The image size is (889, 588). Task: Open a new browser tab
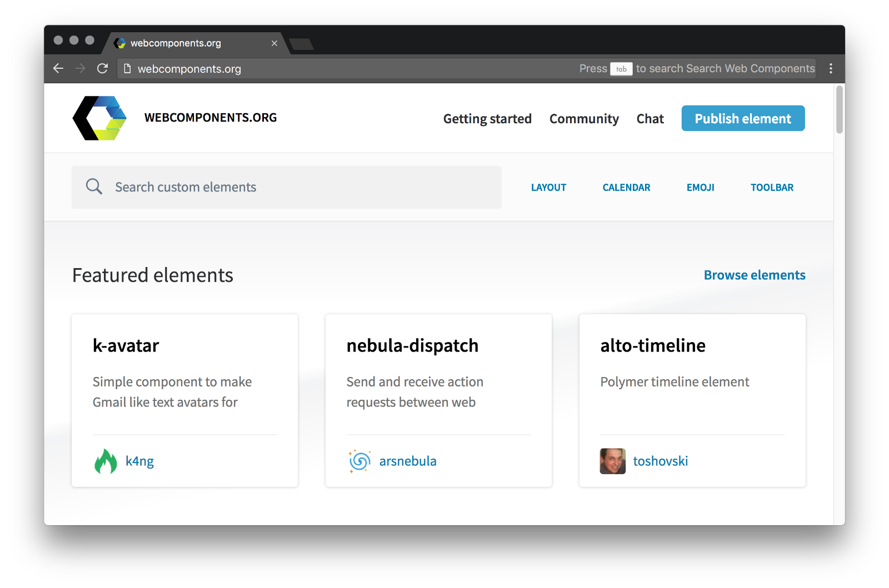[302, 44]
